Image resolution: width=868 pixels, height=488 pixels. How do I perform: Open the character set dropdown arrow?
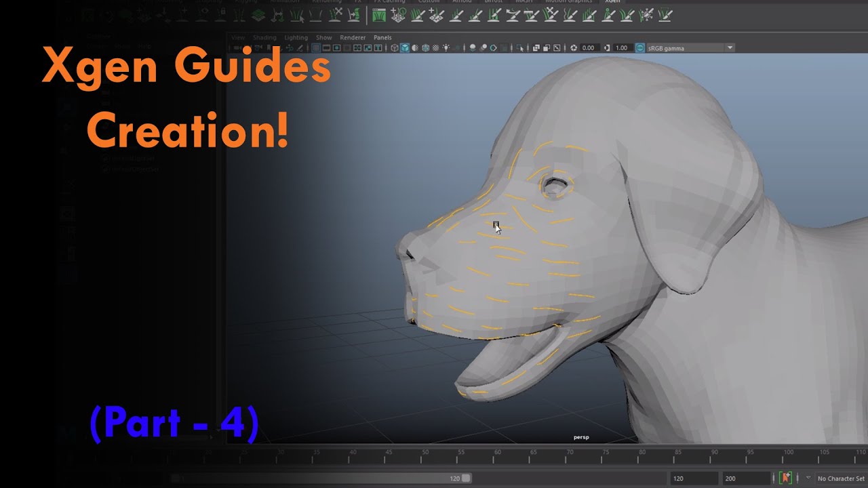click(808, 478)
